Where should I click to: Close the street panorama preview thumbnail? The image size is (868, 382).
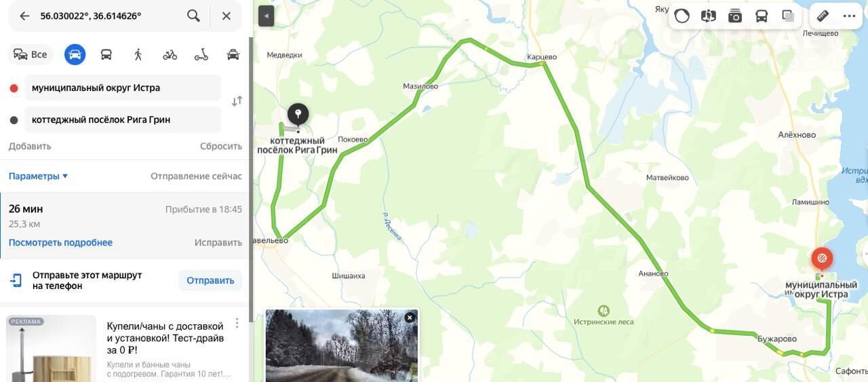410,318
